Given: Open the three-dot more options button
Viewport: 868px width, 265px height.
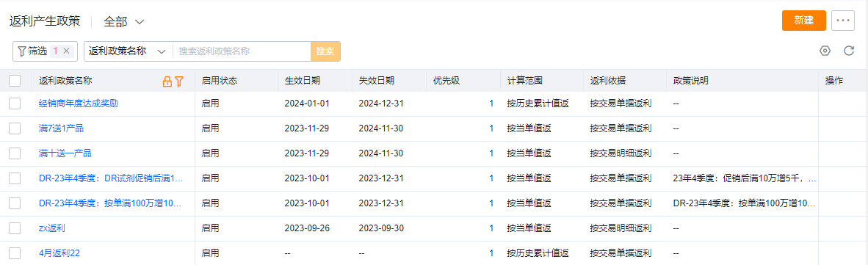Looking at the screenshot, I should coord(842,21).
